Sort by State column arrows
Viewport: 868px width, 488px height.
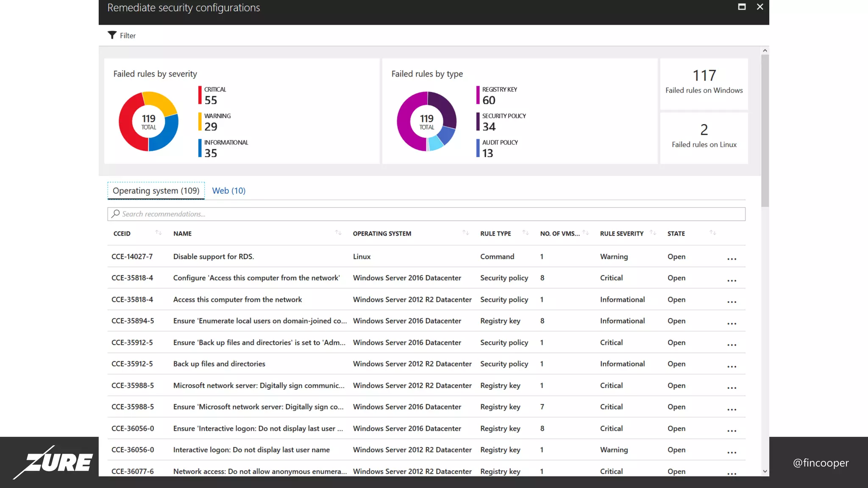pos(712,233)
